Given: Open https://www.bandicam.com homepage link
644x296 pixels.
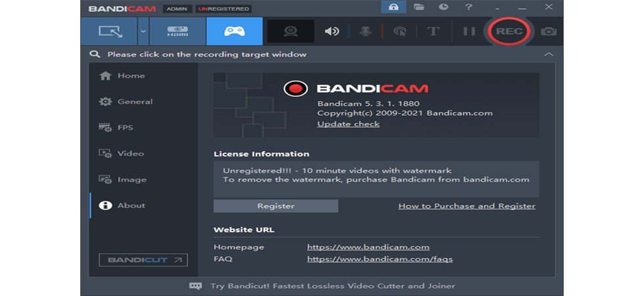Looking at the screenshot, I should (368, 247).
